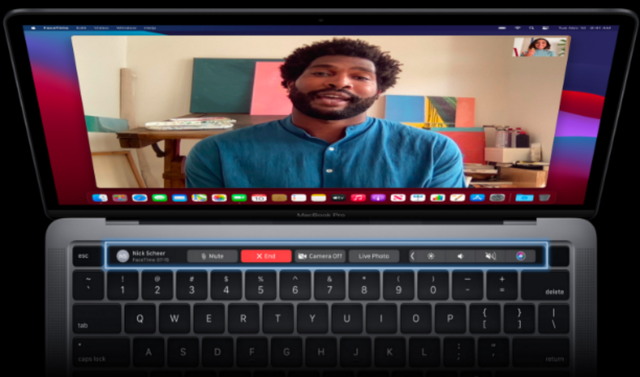Launch Safari from the Dock
The height and width of the screenshot is (377, 640).
point(140,198)
